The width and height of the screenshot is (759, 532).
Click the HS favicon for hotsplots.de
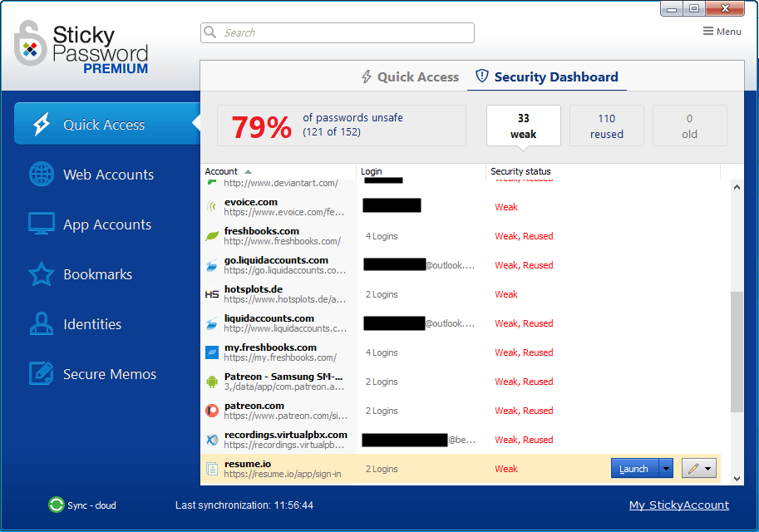(212, 293)
